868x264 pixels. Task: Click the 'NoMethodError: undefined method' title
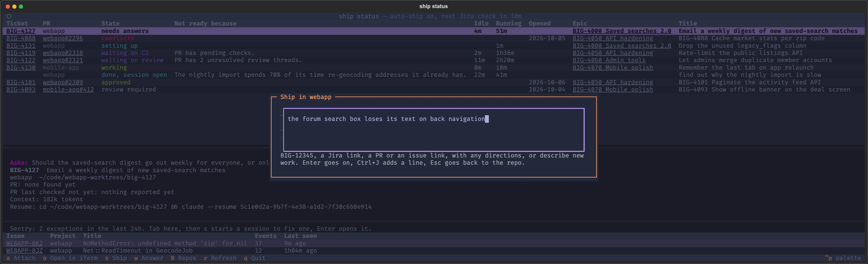pos(165,243)
